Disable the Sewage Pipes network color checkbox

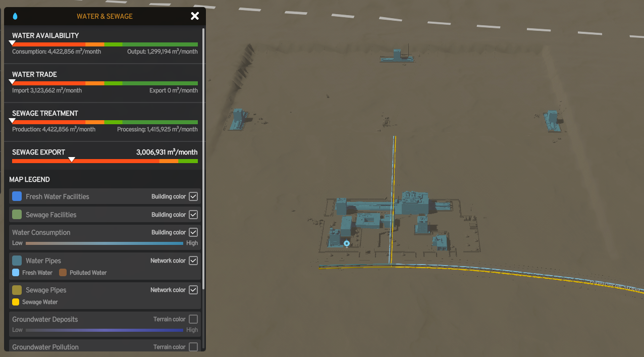point(193,289)
